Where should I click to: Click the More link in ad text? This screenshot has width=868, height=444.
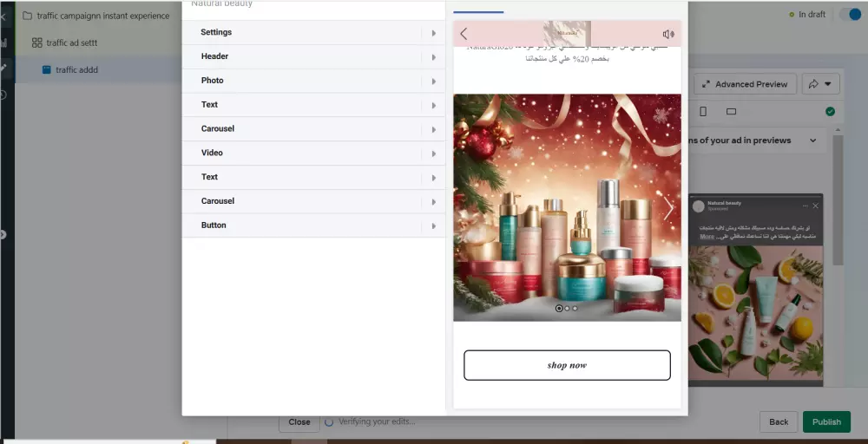click(x=707, y=236)
